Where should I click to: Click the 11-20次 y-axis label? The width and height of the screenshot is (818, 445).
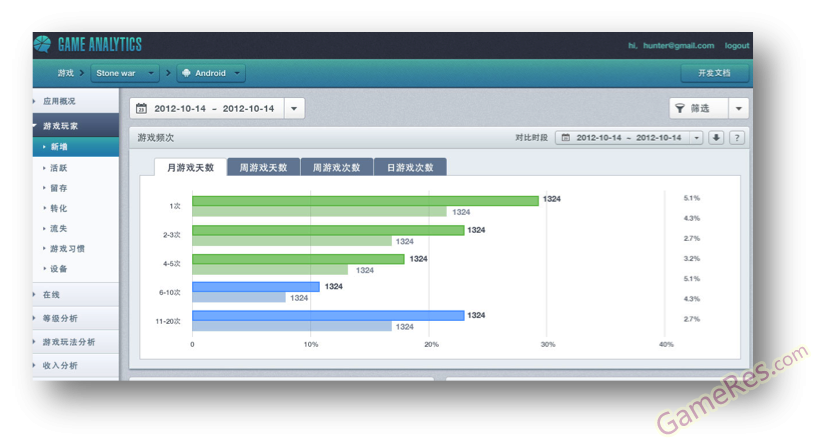168,321
